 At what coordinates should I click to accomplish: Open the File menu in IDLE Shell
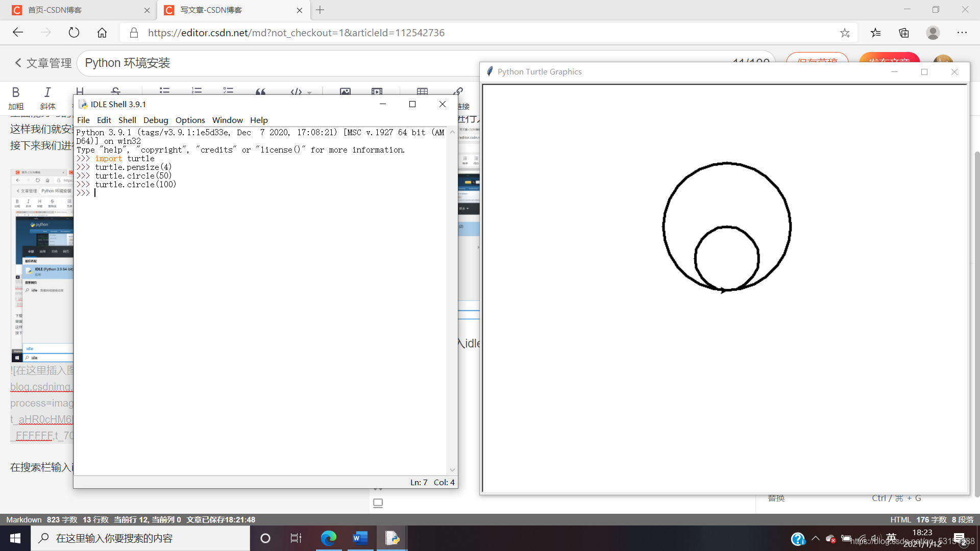[x=83, y=120]
